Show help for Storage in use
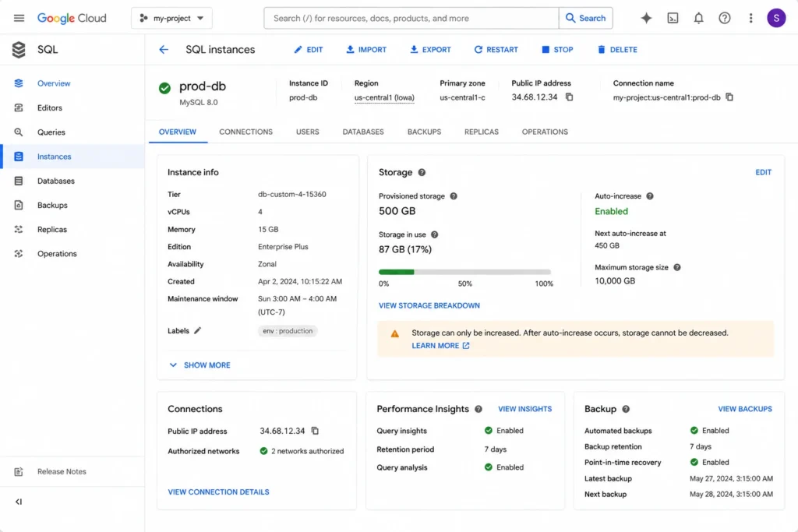The height and width of the screenshot is (532, 798). click(434, 234)
